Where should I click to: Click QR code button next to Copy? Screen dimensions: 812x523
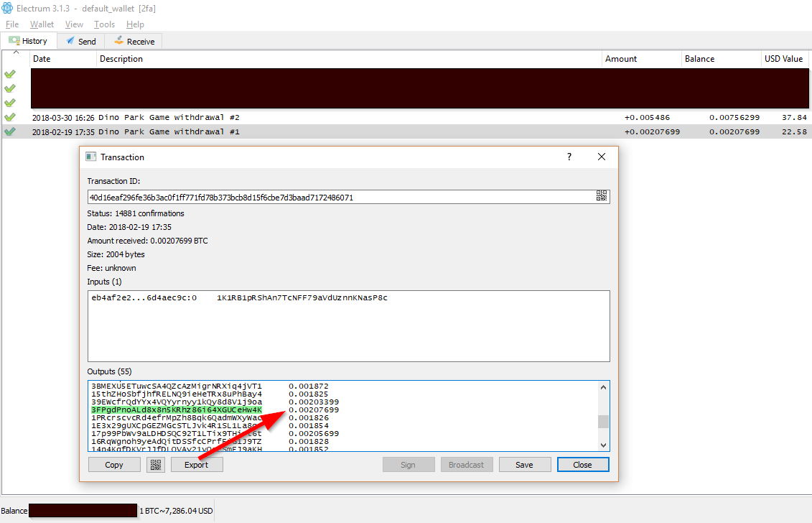tap(155, 465)
